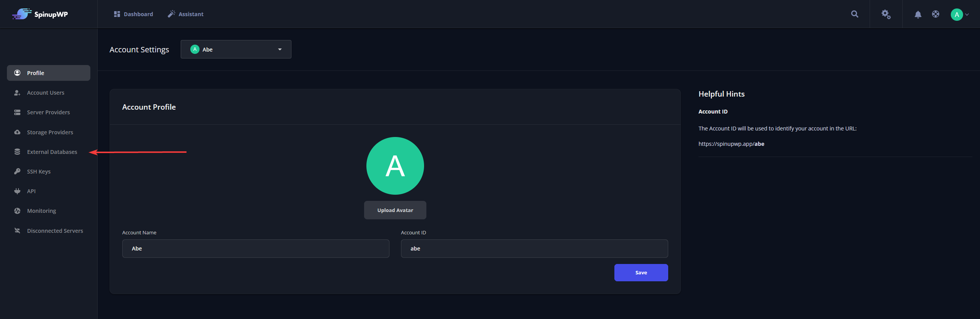980x319 pixels.
Task: Open the search magnifier icon
Action: pyautogui.click(x=854, y=14)
